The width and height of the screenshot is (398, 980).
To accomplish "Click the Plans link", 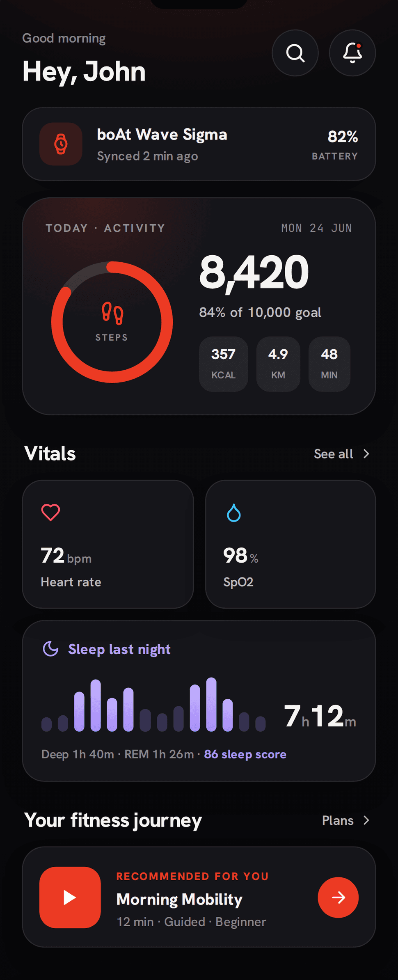I will coord(338,820).
